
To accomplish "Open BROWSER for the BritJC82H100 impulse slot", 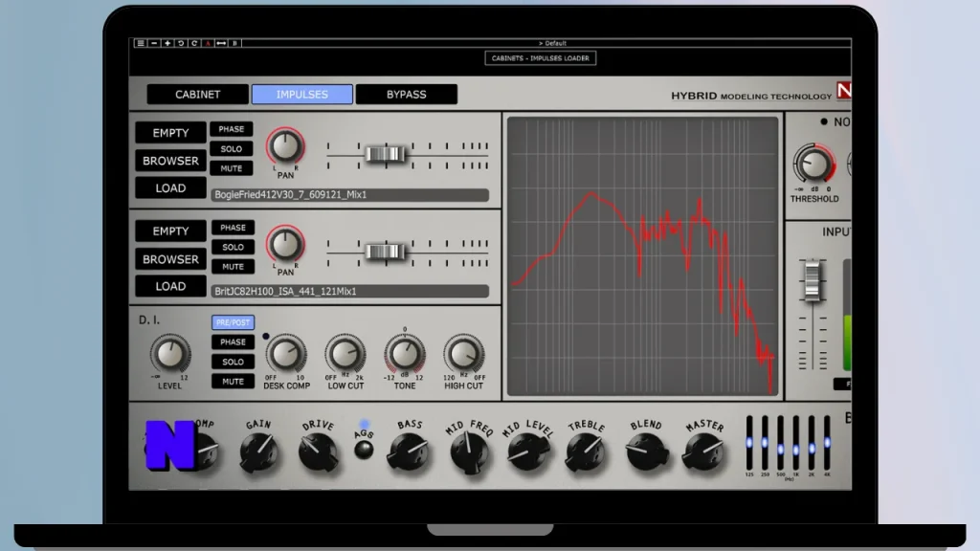I will [x=170, y=259].
